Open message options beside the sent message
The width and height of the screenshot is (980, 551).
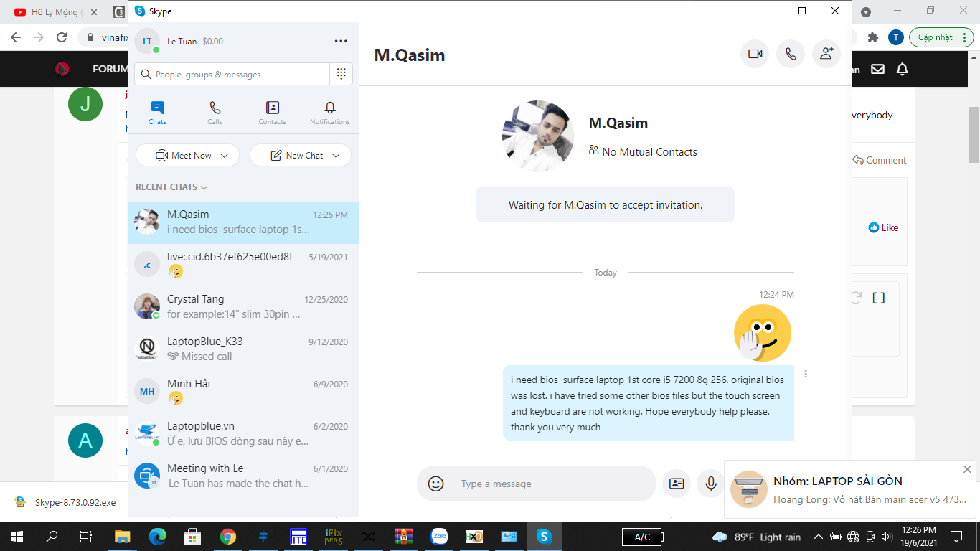click(x=806, y=374)
